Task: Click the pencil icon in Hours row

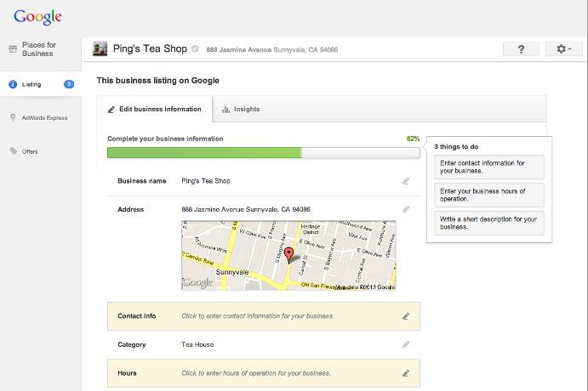Action: [x=406, y=373]
